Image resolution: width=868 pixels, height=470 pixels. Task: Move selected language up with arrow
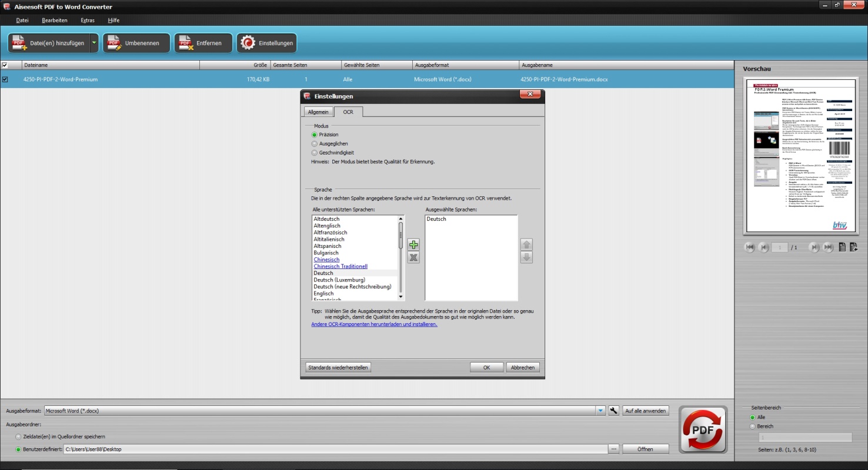pyautogui.click(x=526, y=244)
